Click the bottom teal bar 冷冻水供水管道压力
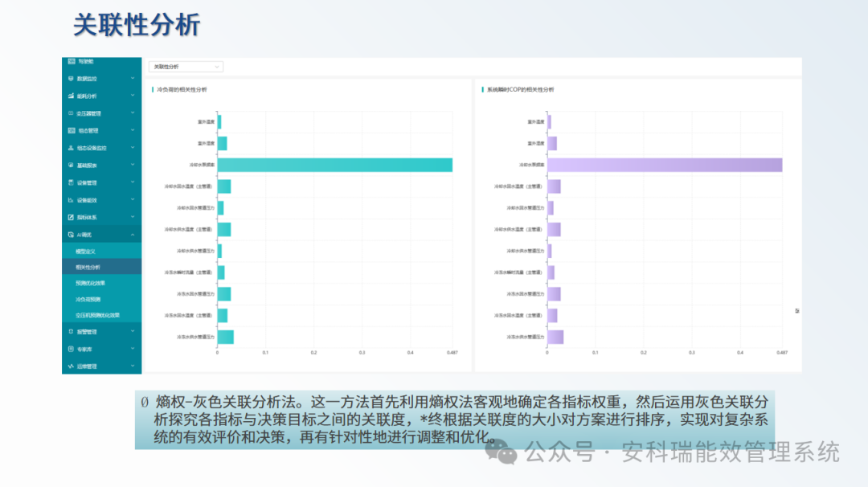This screenshot has height=487, width=868. coord(225,337)
